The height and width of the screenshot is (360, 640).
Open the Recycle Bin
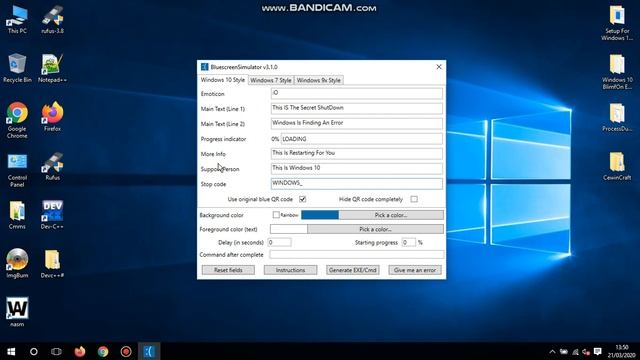[17, 68]
